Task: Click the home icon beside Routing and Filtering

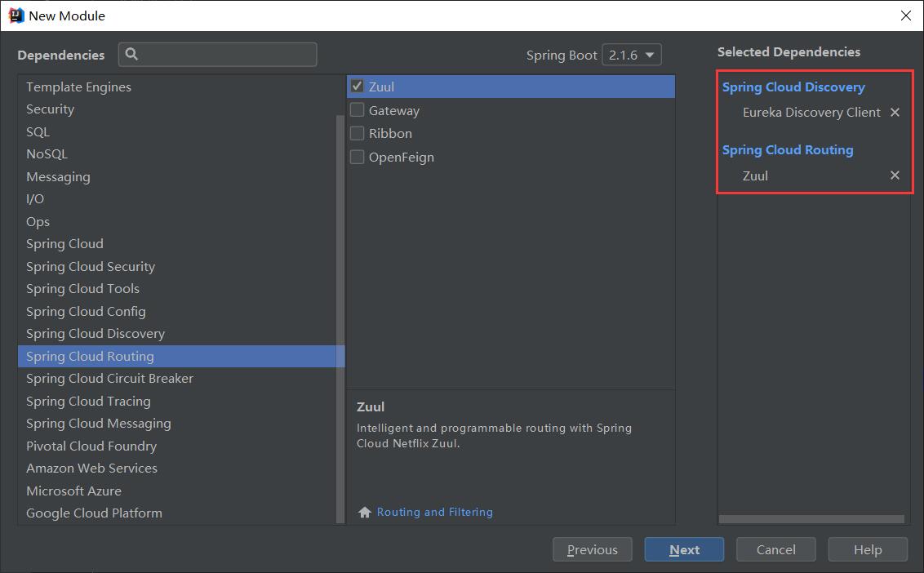Action: (365, 512)
